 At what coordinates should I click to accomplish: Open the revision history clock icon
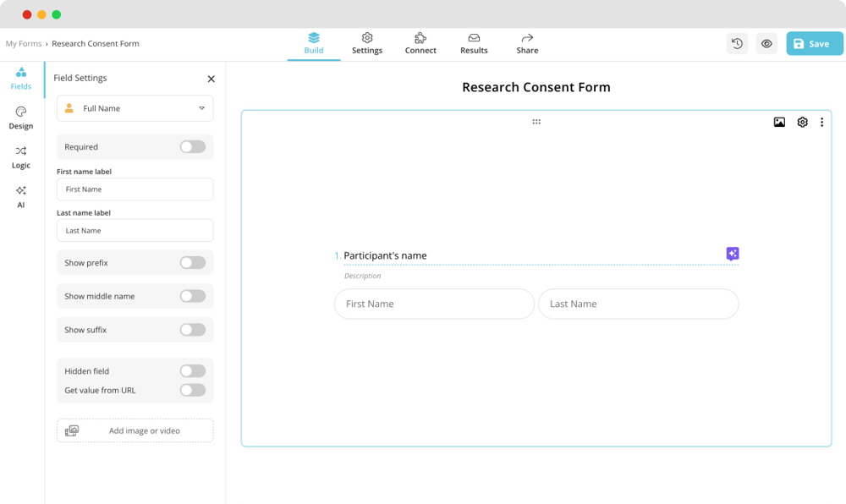pos(737,44)
